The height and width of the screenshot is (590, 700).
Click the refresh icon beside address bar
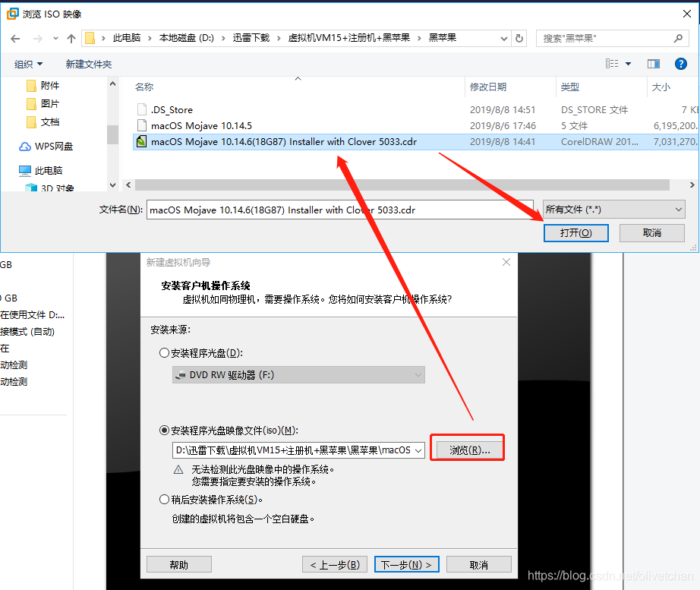tap(519, 39)
